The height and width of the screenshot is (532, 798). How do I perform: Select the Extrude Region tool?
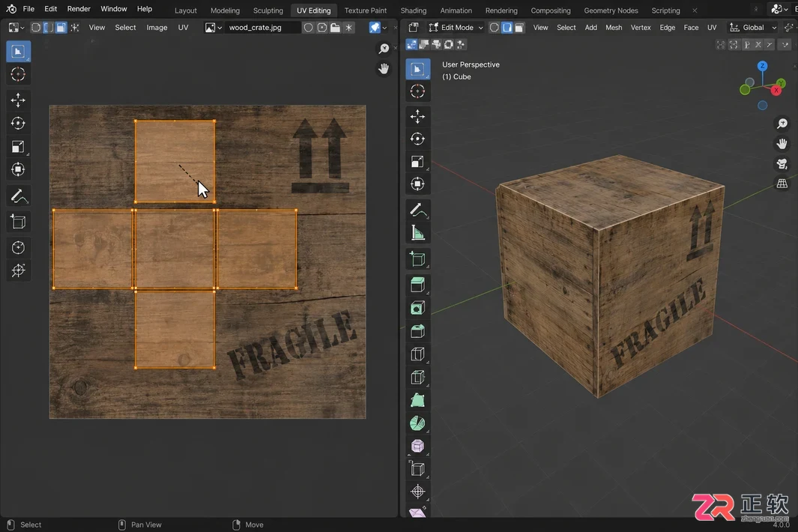pyautogui.click(x=418, y=285)
